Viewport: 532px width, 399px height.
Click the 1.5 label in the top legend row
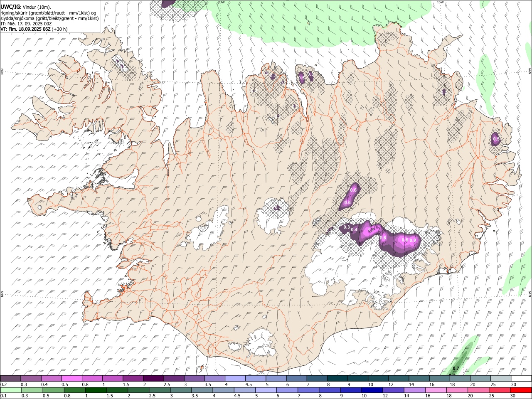click(126, 384)
